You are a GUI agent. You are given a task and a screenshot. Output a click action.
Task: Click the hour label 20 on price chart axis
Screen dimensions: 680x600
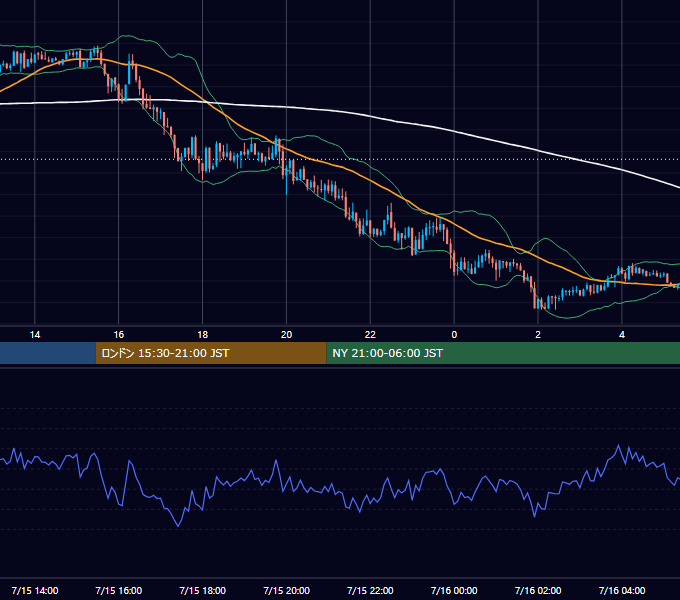click(x=286, y=335)
